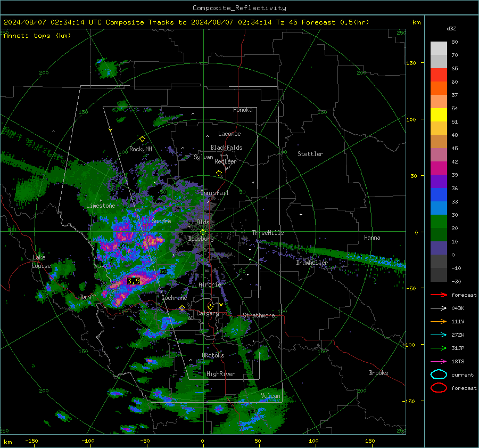Click the 80 dBZ light gray swatch
The height and width of the screenshot is (448, 479).
(x=439, y=48)
